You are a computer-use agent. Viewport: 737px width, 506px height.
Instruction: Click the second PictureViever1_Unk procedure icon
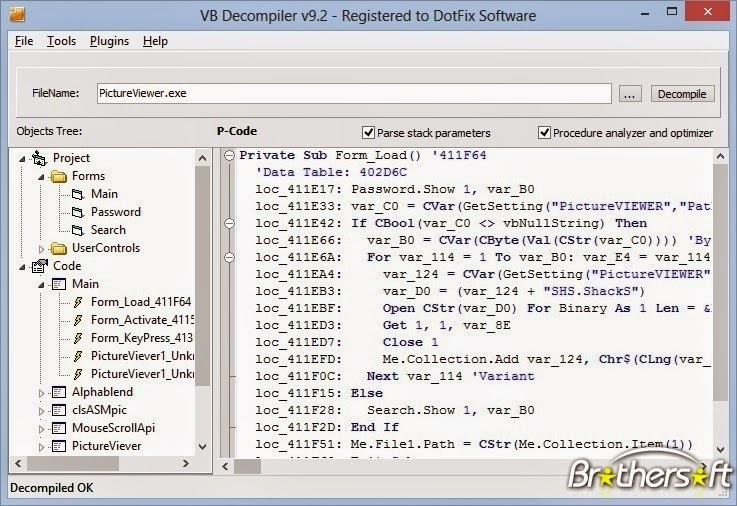[x=78, y=374]
